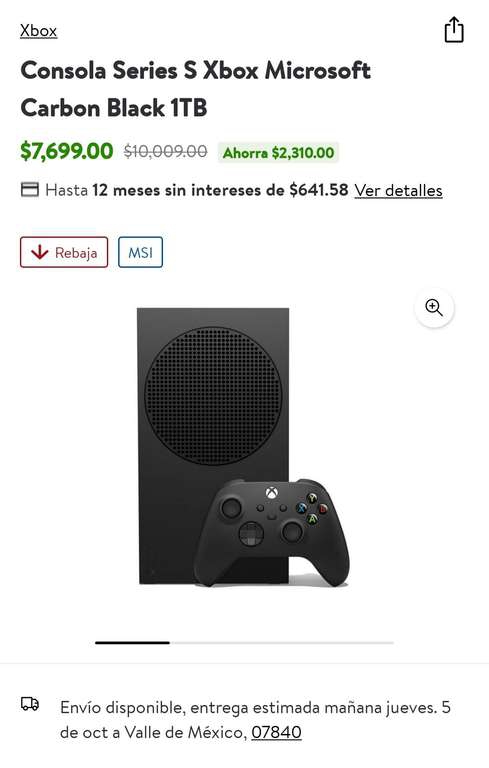This screenshot has height=768, width=489.
Task: Click the image carousel progress bar
Action: (x=244, y=643)
